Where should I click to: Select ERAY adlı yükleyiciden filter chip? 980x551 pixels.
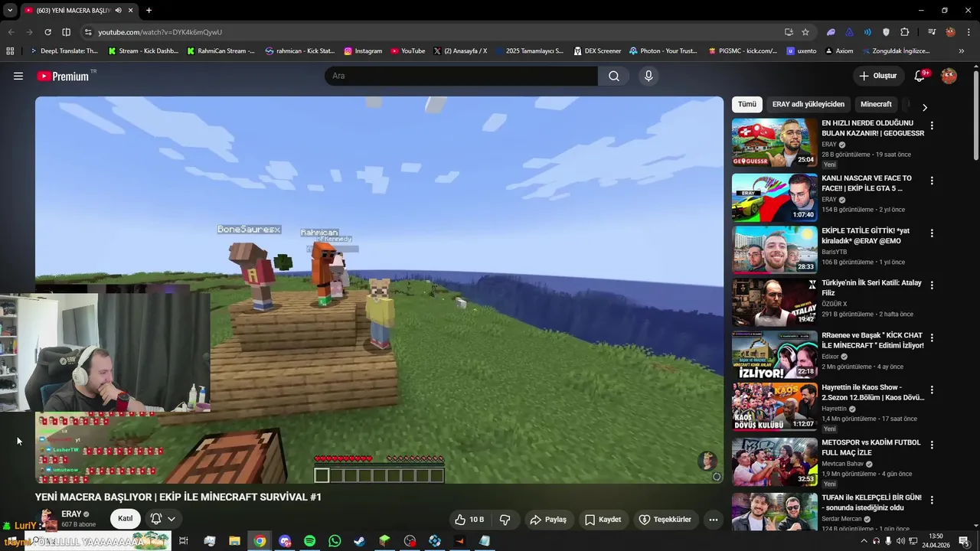(x=808, y=104)
